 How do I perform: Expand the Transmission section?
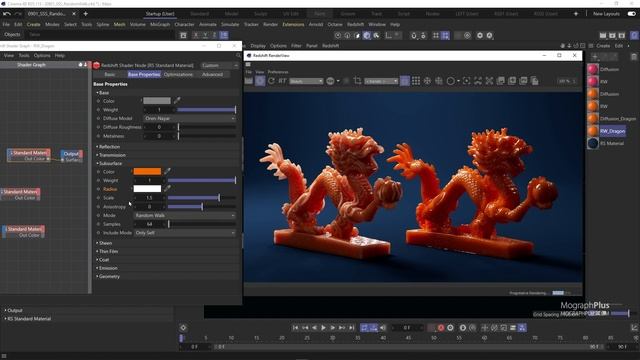pos(112,155)
